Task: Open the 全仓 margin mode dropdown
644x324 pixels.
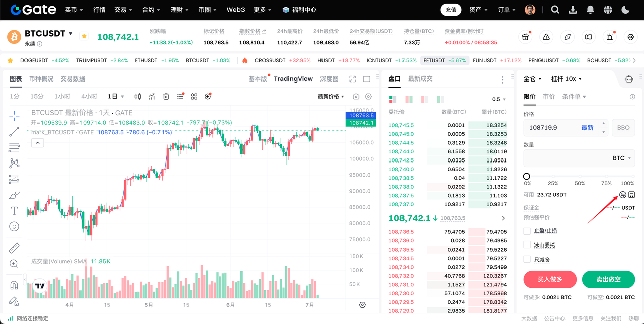Action: click(533, 79)
